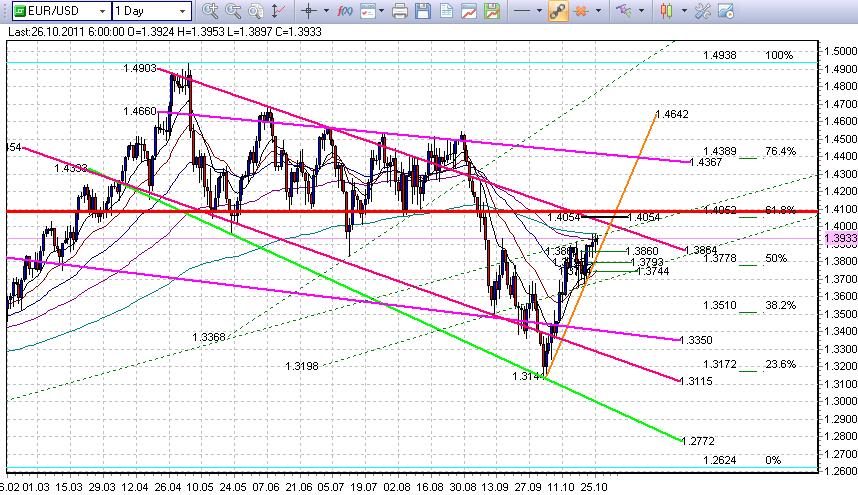Image resolution: width=858 pixels, height=495 pixels.
Task: Expand the line tool dropdown arrow
Action: click(539, 10)
